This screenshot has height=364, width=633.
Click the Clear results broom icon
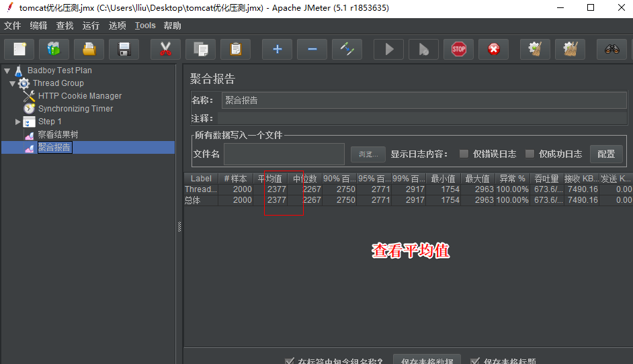(x=536, y=49)
